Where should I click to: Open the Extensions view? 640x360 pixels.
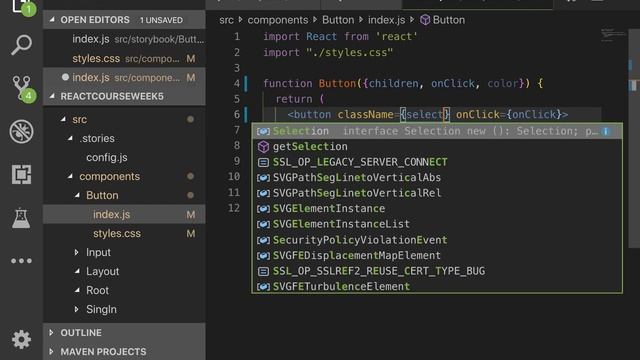pyautogui.click(x=21, y=175)
